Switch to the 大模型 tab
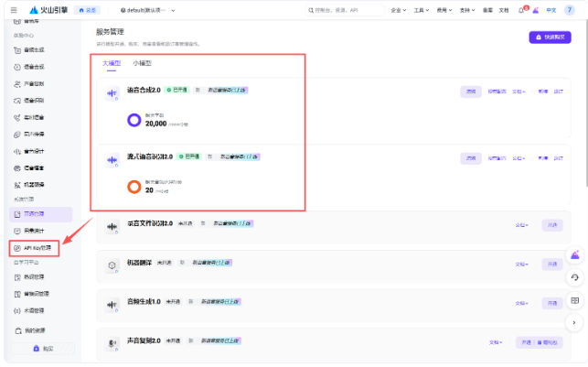The height and width of the screenshot is (367, 588). tap(112, 63)
